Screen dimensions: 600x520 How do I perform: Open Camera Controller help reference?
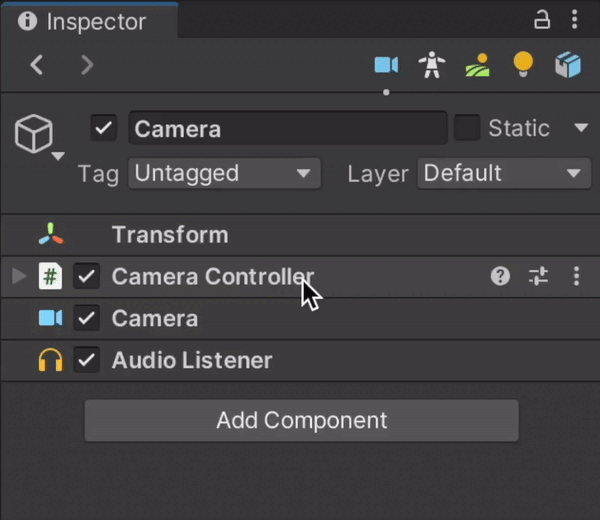[x=500, y=277]
